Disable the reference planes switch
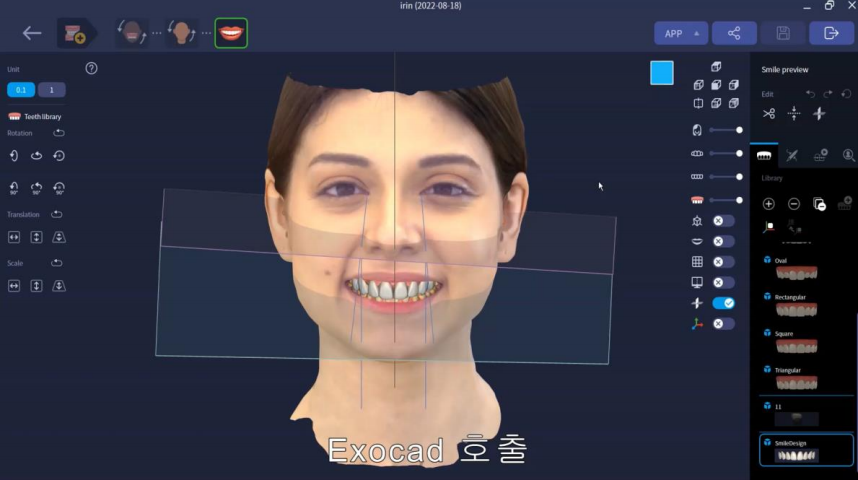The width and height of the screenshot is (858, 480). pyautogui.click(x=723, y=303)
